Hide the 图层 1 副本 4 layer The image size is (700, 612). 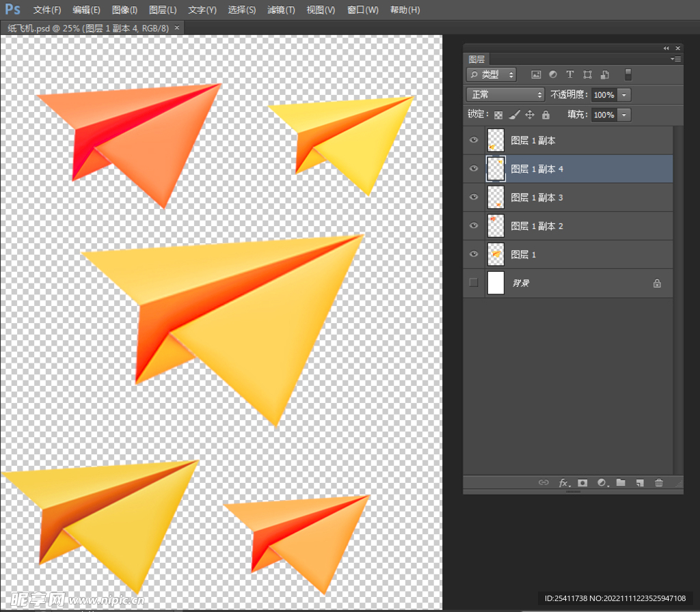[x=474, y=169]
